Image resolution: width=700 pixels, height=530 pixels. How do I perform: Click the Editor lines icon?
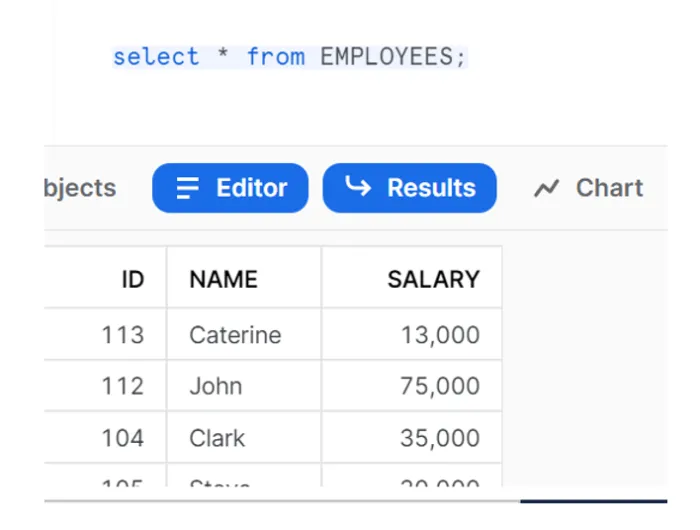(x=187, y=188)
